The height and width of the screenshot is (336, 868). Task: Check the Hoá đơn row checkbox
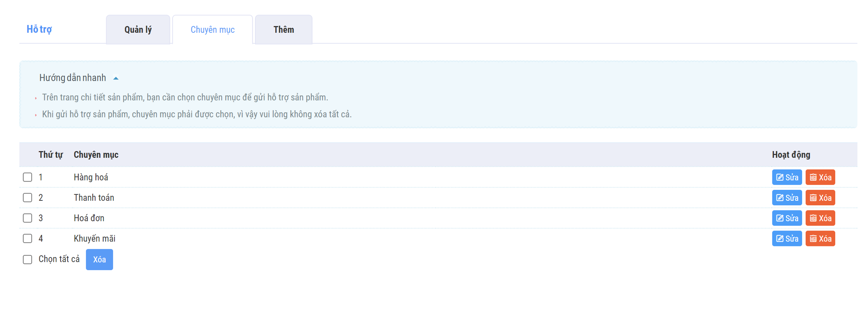28,218
